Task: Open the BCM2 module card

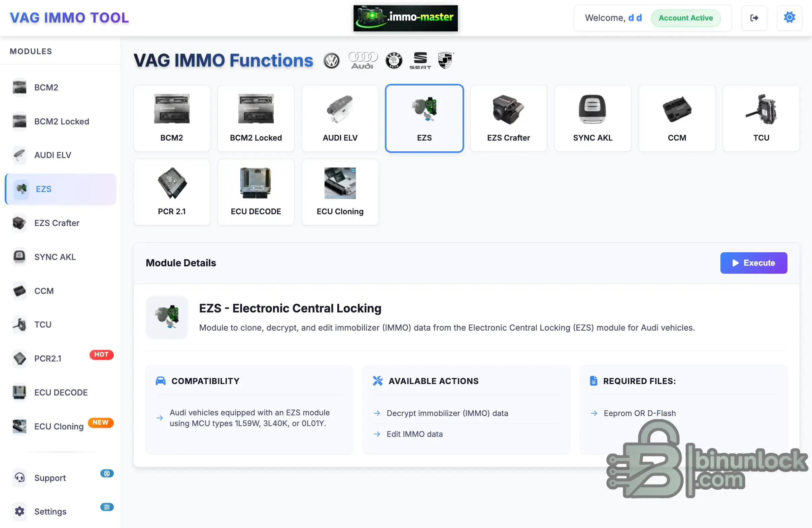Action: (x=172, y=118)
